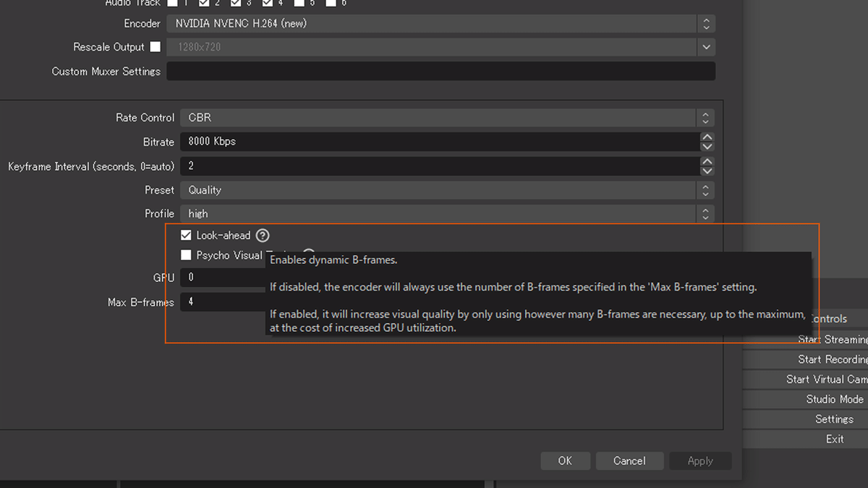Image resolution: width=868 pixels, height=488 pixels.
Task: Enable Audio Track 6 checkbox
Action: point(331,3)
